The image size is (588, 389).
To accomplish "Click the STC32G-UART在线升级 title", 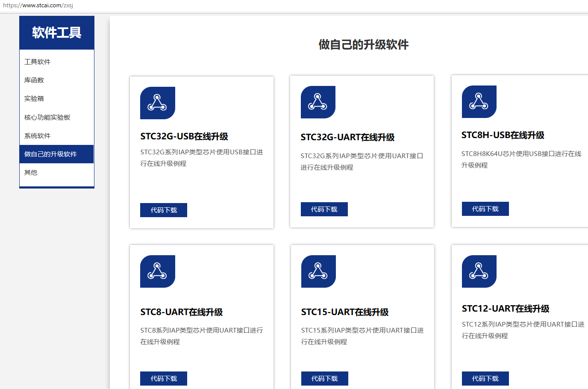I will pos(347,137).
